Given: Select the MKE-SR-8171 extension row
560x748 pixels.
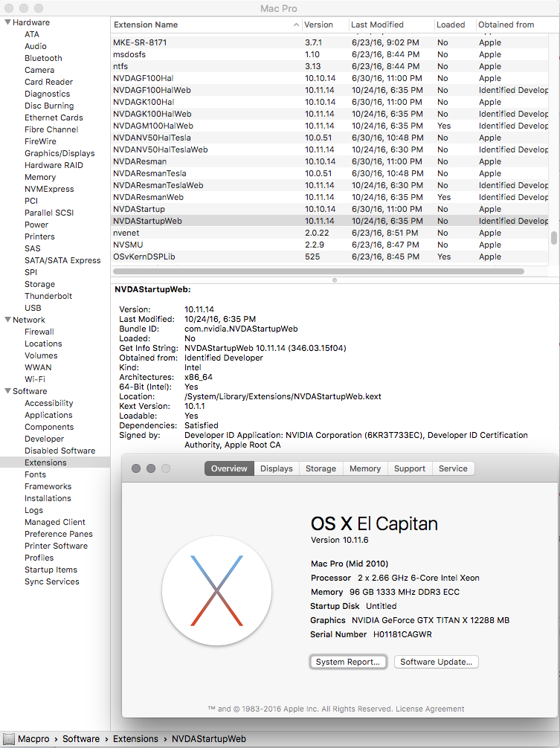Looking at the screenshot, I should 329,42.
